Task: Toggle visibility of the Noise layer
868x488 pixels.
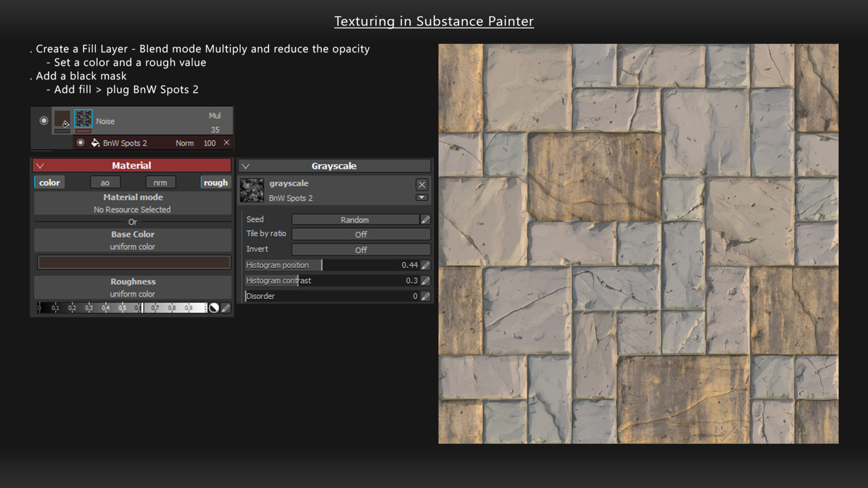Action: [x=44, y=120]
